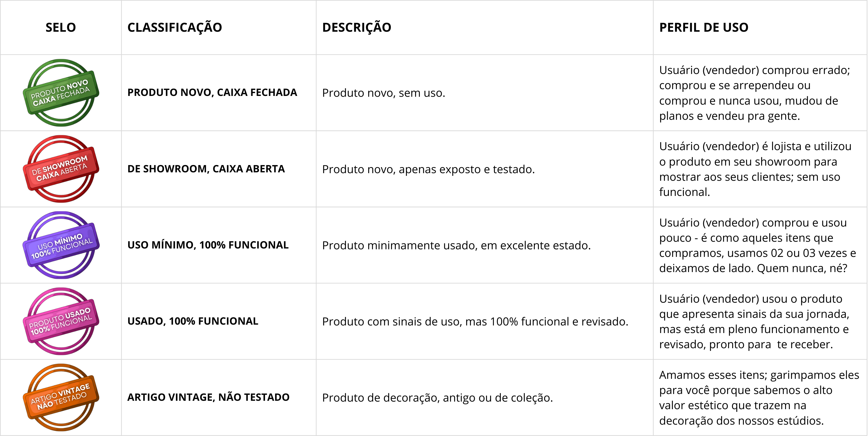Click the "Produto de decoração, antigo" description
Image resolution: width=868 pixels, height=436 pixels.
pyautogui.click(x=437, y=397)
